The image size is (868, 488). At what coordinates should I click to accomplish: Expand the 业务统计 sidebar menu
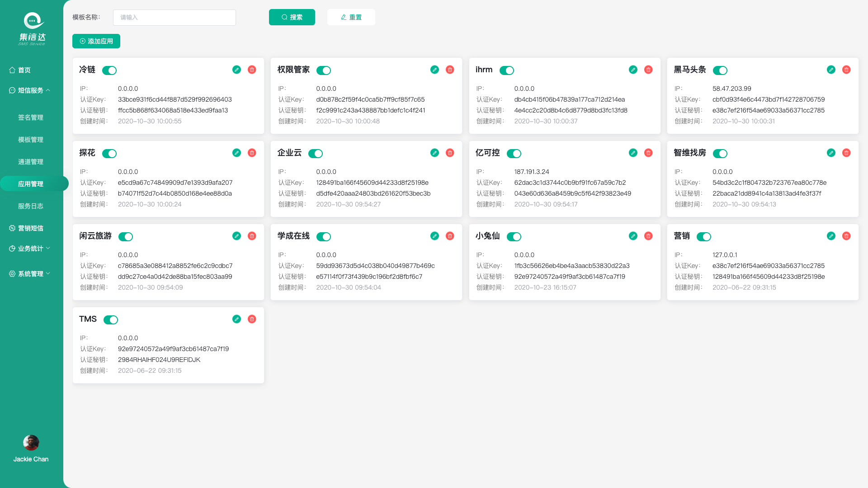pos(31,249)
